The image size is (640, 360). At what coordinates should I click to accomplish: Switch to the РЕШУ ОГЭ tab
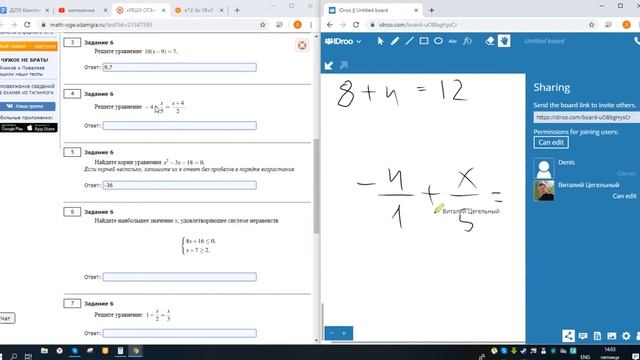click(x=140, y=10)
